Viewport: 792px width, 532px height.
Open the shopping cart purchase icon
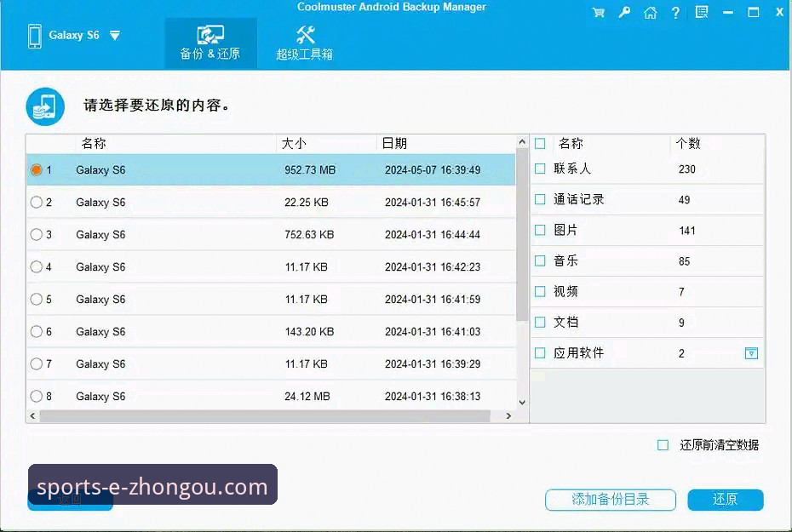(x=599, y=12)
